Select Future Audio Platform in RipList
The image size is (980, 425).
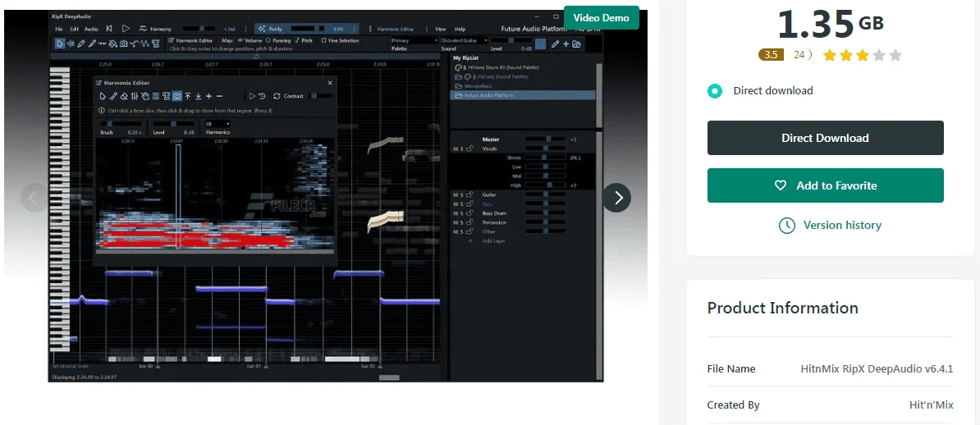click(523, 95)
